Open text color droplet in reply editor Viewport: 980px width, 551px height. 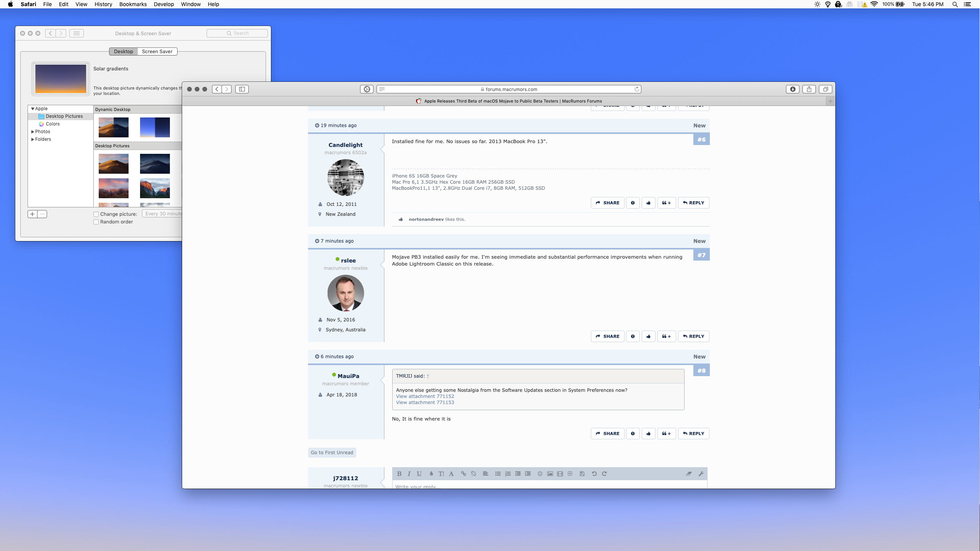(431, 474)
